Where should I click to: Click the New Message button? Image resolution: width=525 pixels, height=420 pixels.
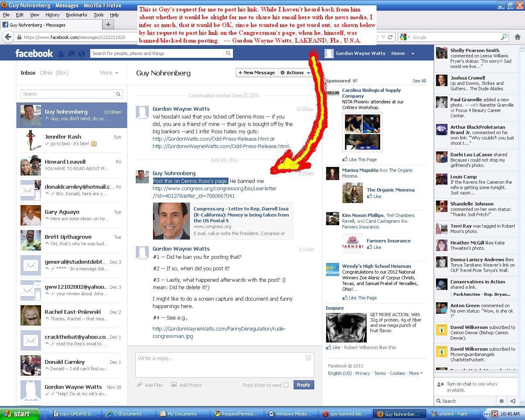(x=257, y=73)
